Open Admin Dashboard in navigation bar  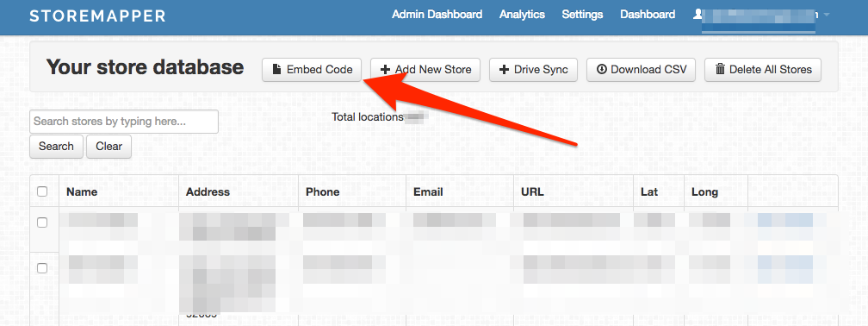pyautogui.click(x=437, y=15)
